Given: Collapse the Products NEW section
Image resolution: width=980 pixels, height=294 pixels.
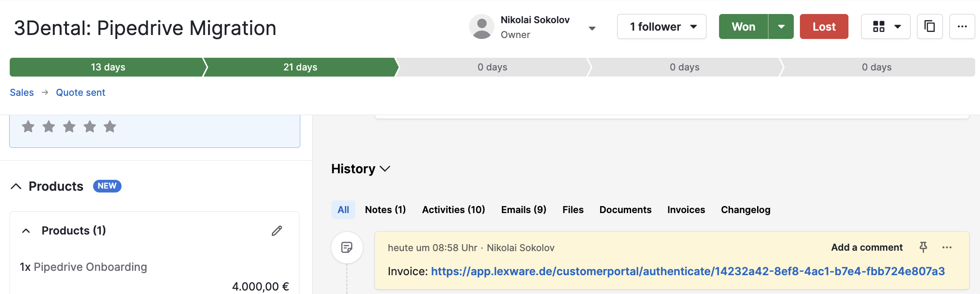Looking at the screenshot, I should [16, 186].
